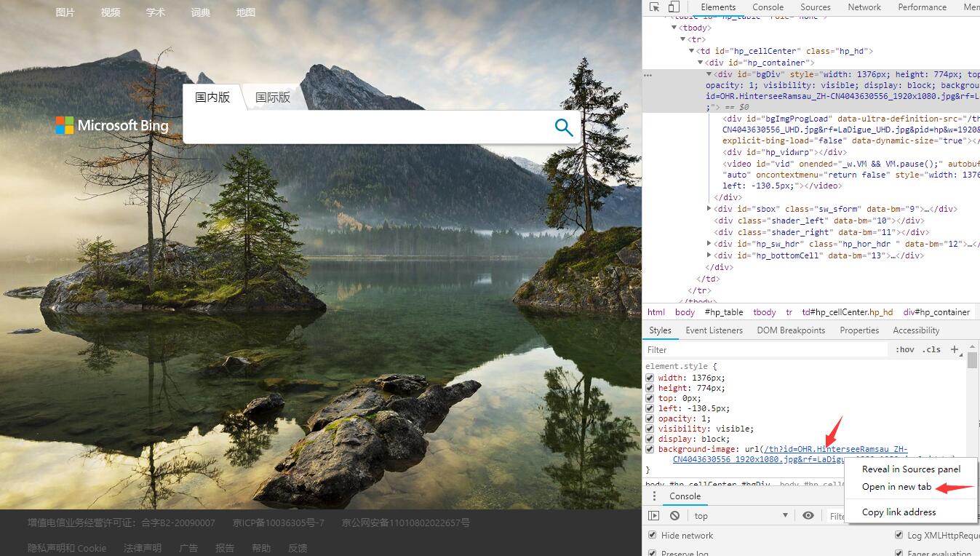
Task: Select div#hp_container in the breadcrumb bar
Action: pyautogui.click(x=936, y=312)
